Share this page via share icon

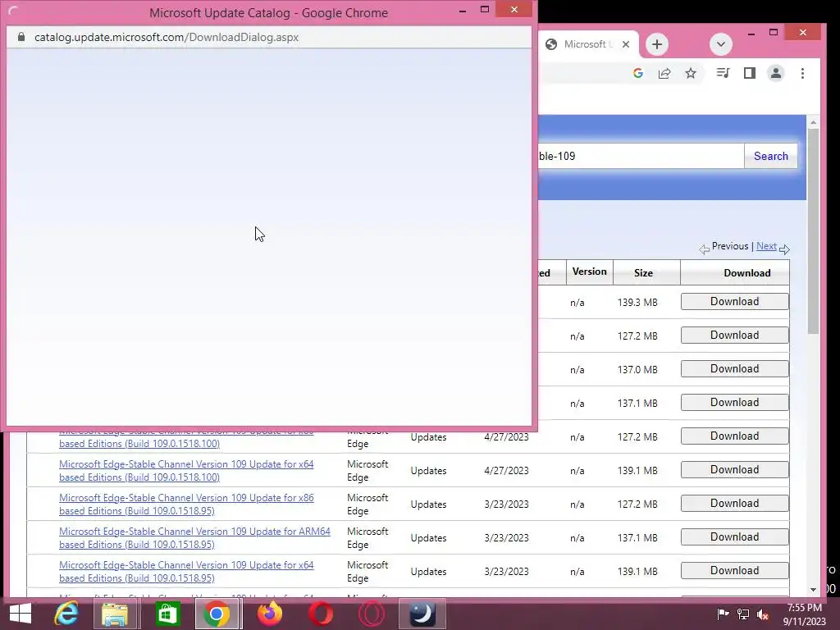664,73
